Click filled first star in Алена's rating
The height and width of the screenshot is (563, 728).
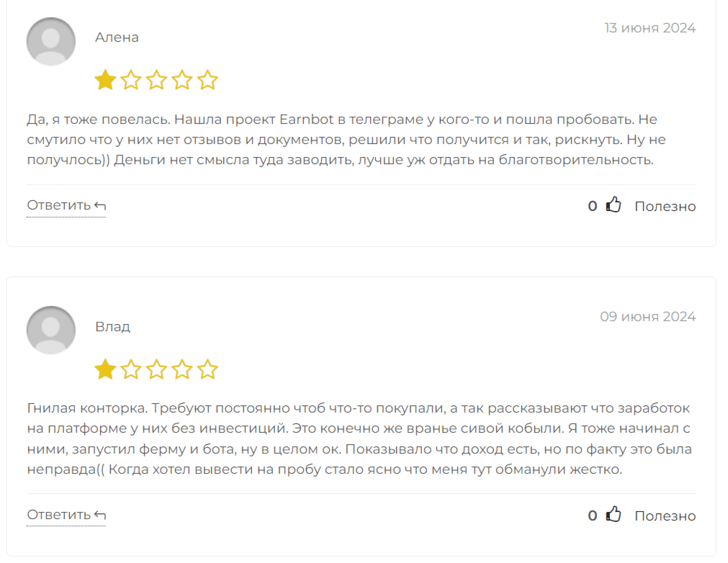[105, 80]
